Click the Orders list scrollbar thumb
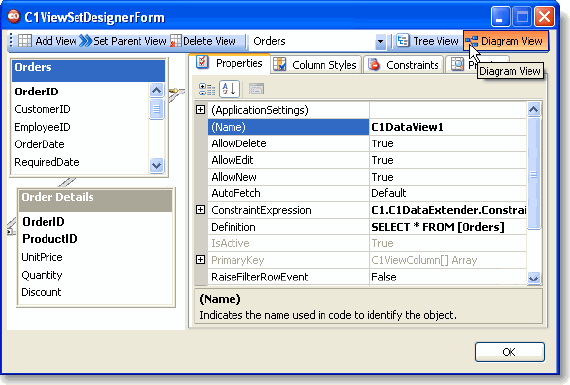 [x=157, y=109]
